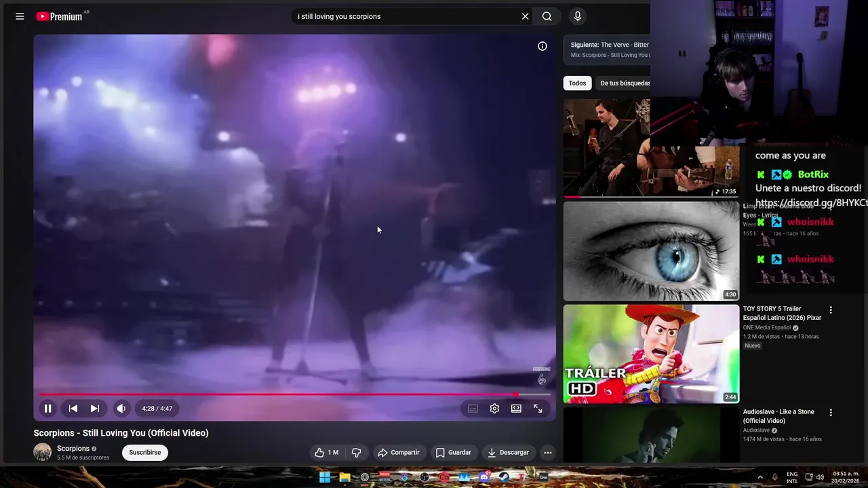Viewport: 868px width, 488px height.
Task: Open the clock and date 03:51 a. m.
Action: tap(846, 477)
